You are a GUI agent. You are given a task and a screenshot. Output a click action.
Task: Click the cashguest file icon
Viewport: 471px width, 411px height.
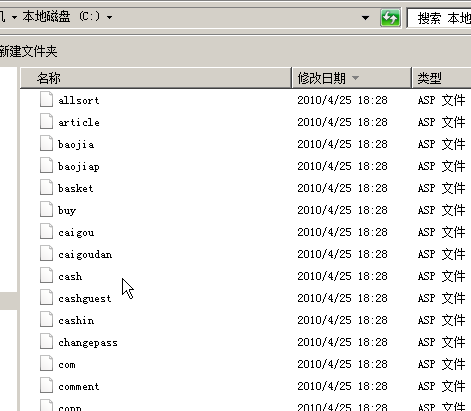tap(46, 298)
